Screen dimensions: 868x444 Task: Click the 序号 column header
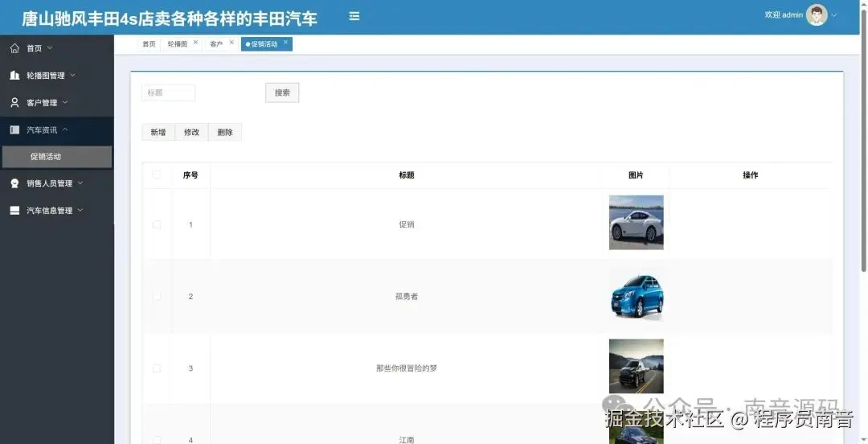[x=190, y=175]
